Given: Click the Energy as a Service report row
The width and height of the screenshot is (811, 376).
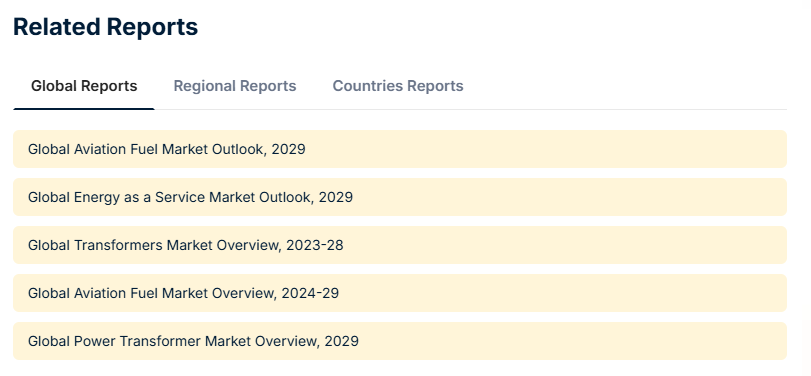Looking at the screenshot, I should (x=400, y=197).
